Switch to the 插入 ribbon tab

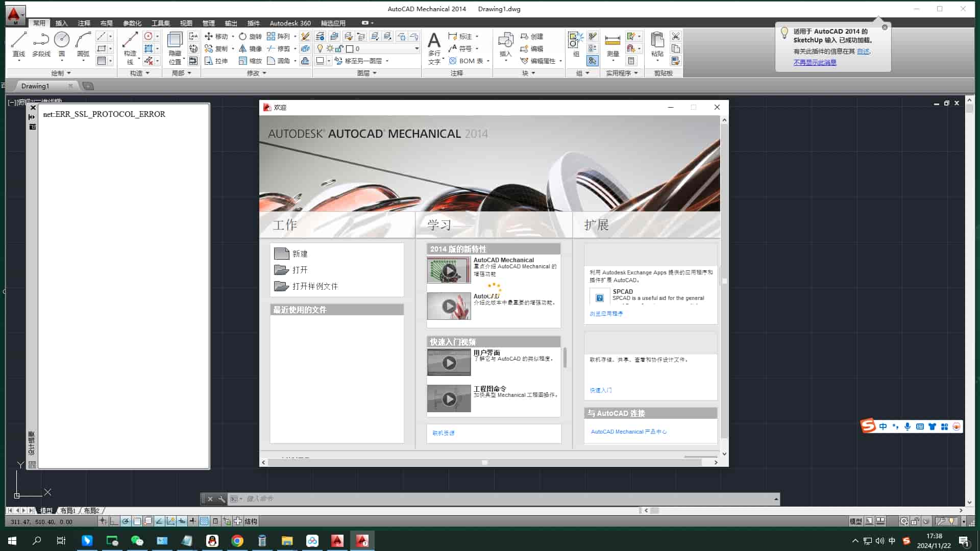[x=61, y=23]
